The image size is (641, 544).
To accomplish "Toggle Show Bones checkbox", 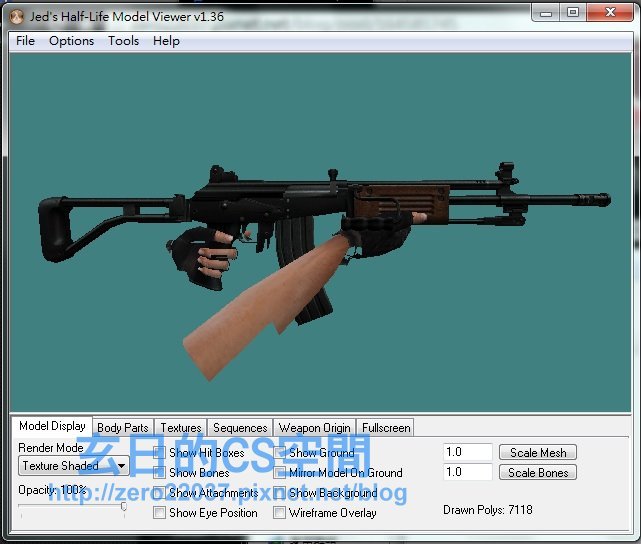I will pos(159,472).
